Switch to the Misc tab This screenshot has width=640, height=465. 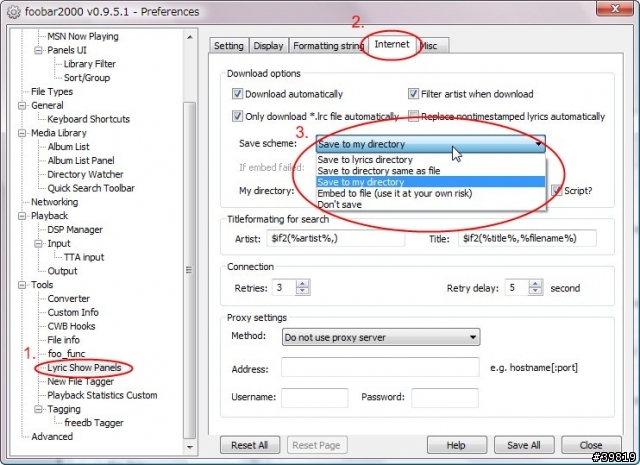433,46
